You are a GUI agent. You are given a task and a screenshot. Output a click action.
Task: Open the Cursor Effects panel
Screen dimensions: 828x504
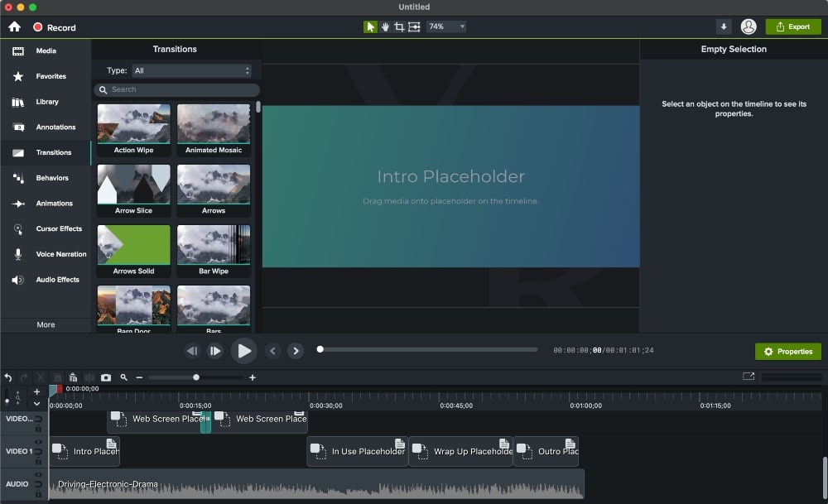click(46, 228)
